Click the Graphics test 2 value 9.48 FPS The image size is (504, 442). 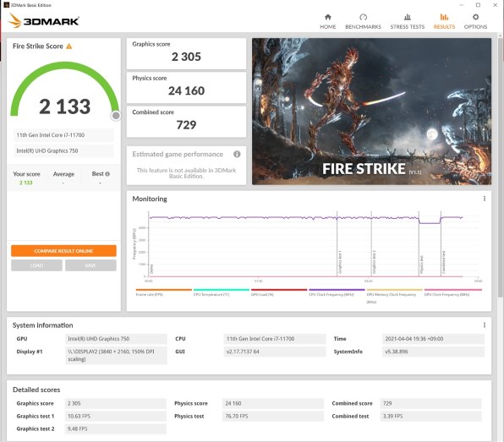pyautogui.click(x=116, y=428)
